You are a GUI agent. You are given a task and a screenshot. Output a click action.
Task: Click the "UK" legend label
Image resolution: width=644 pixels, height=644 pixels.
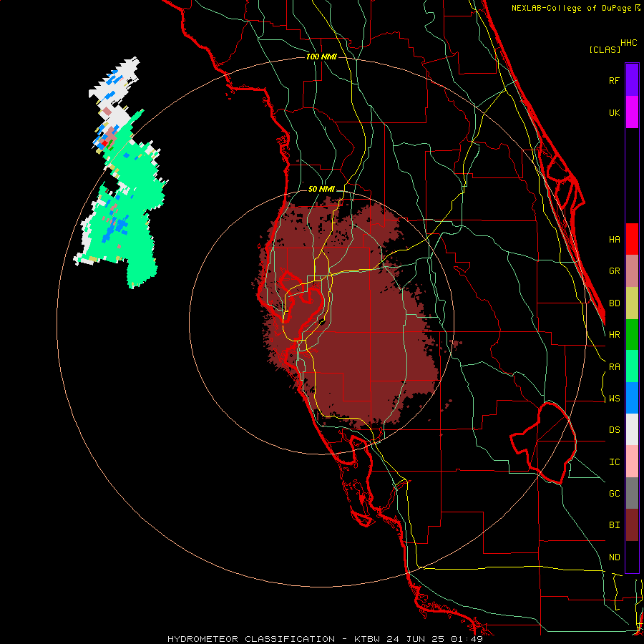click(614, 112)
